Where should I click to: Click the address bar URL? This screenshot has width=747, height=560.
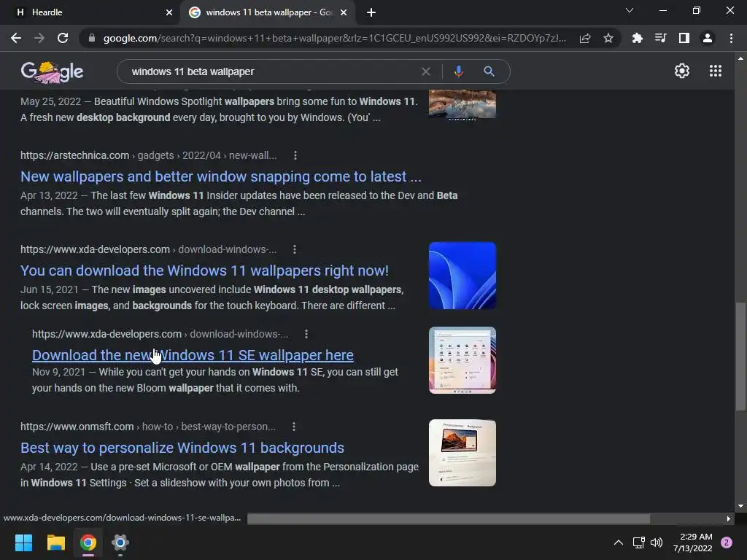tap(334, 38)
